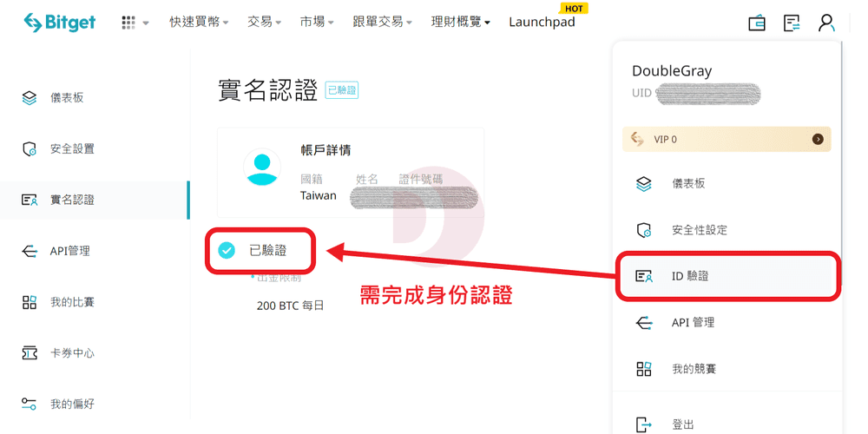Open the 交易 menu
The height and width of the screenshot is (434, 868).
(264, 23)
